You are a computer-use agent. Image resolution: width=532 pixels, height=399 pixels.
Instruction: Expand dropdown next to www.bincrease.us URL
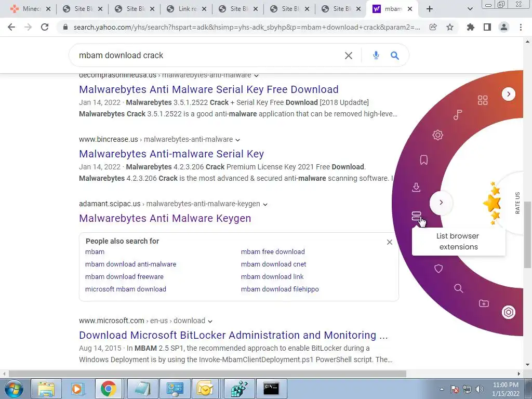click(237, 140)
